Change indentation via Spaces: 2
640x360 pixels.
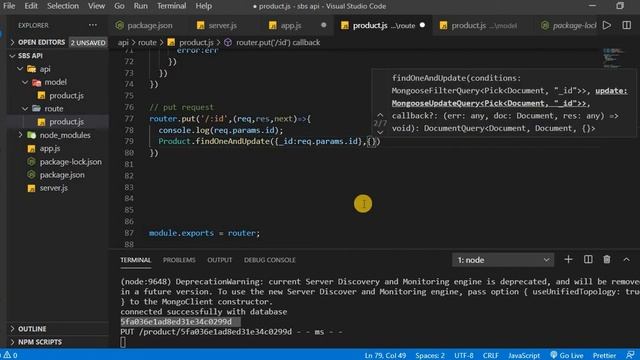pyautogui.click(x=430, y=356)
